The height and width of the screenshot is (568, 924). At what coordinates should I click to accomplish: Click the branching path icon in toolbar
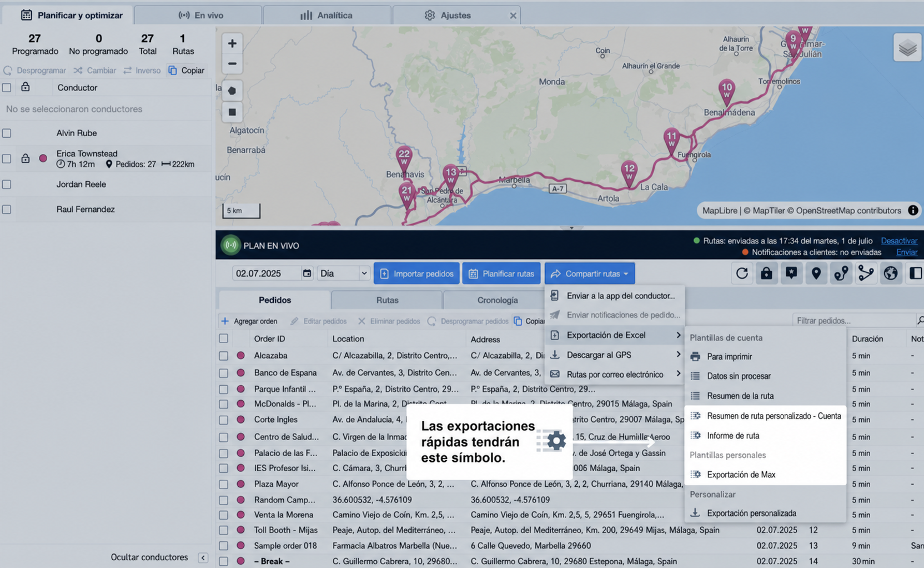coord(866,273)
